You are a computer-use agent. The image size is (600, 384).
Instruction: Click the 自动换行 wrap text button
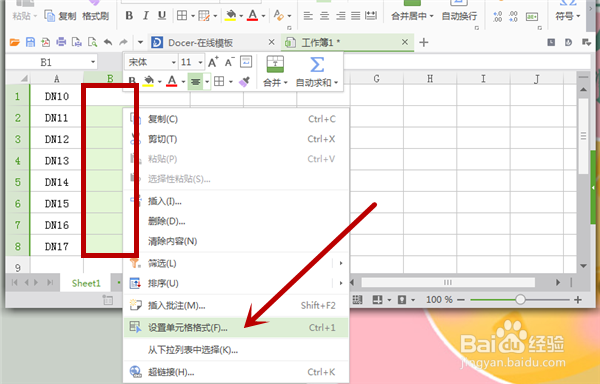pyautogui.click(x=459, y=16)
